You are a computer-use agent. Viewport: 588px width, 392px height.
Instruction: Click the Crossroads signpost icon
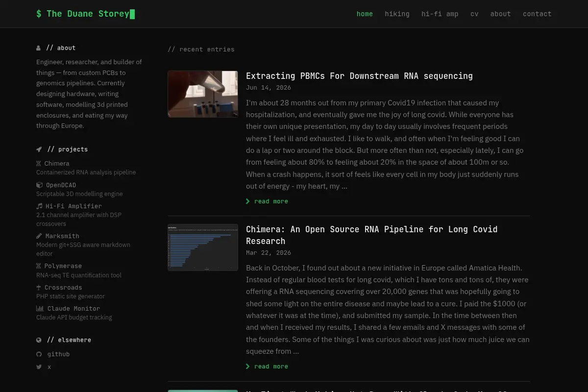[39, 288]
